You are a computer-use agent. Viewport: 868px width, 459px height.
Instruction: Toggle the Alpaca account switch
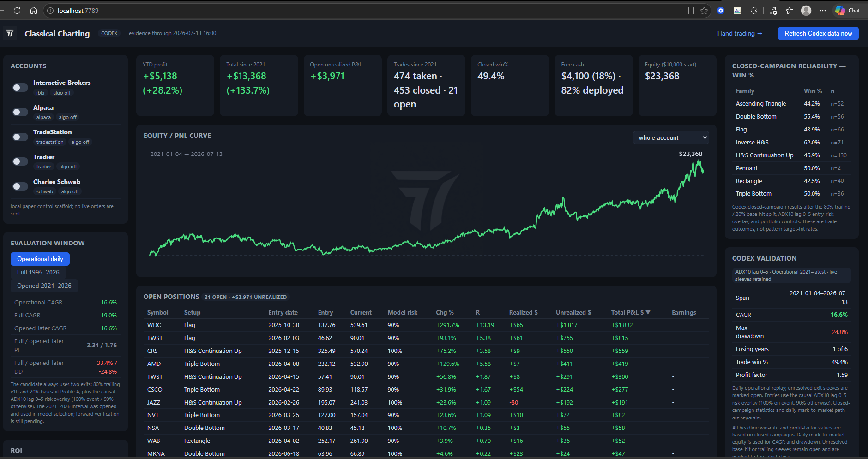click(x=20, y=112)
